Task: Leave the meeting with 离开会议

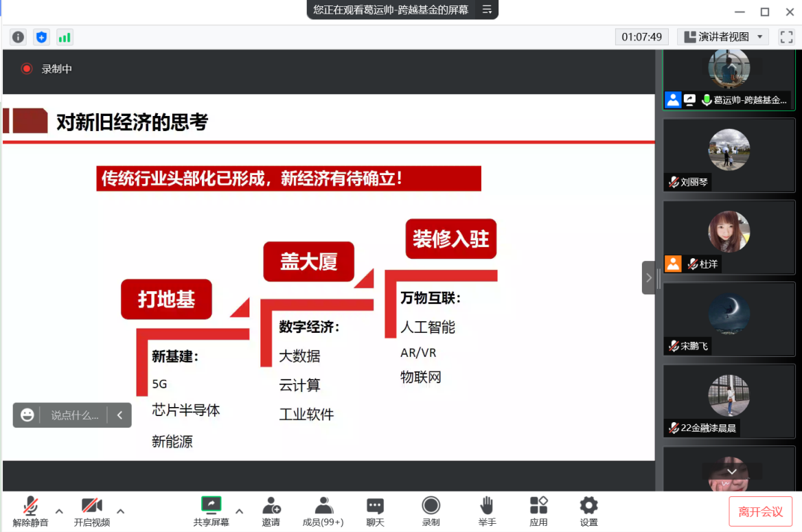Action: [x=760, y=511]
